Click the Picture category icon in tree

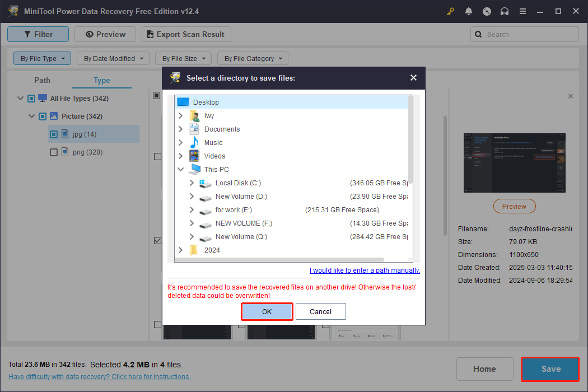[54, 116]
